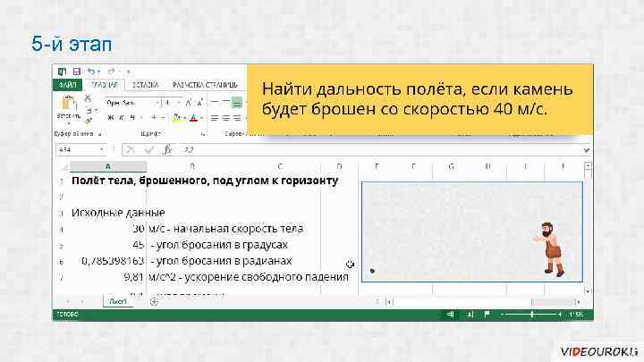Apply the yellow fill color
Viewport: 644px width, 362px height.
pyautogui.click(x=176, y=118)
